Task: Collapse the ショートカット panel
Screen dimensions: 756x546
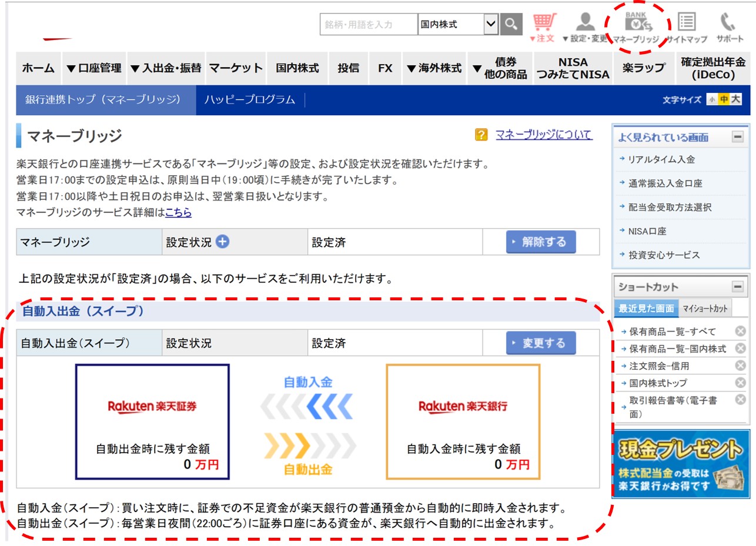Action: point(738,287)
